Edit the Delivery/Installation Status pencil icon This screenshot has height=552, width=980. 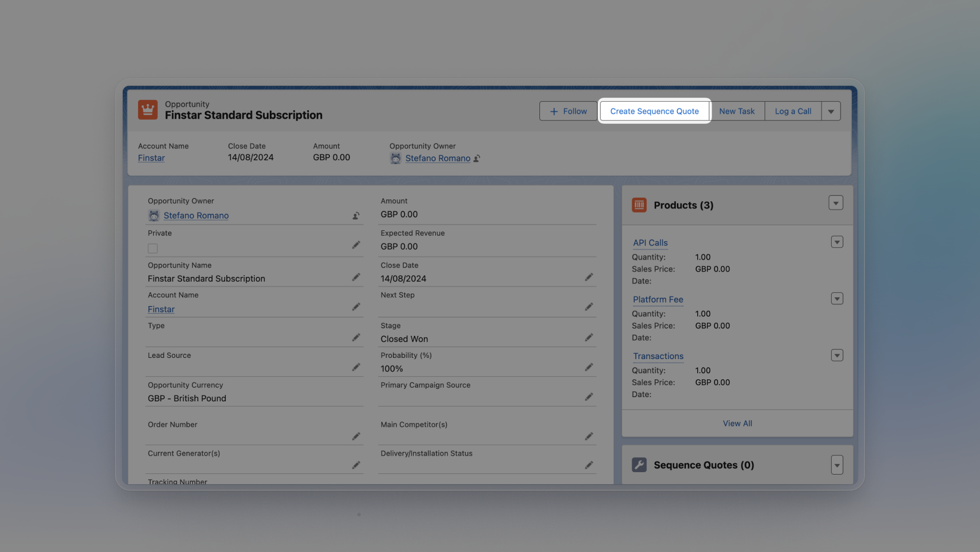(x=589, y=466)
